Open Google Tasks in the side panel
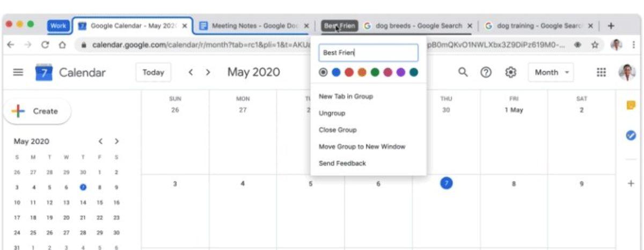644x250 pixels. pyautogui.click(x=631, y=136)
